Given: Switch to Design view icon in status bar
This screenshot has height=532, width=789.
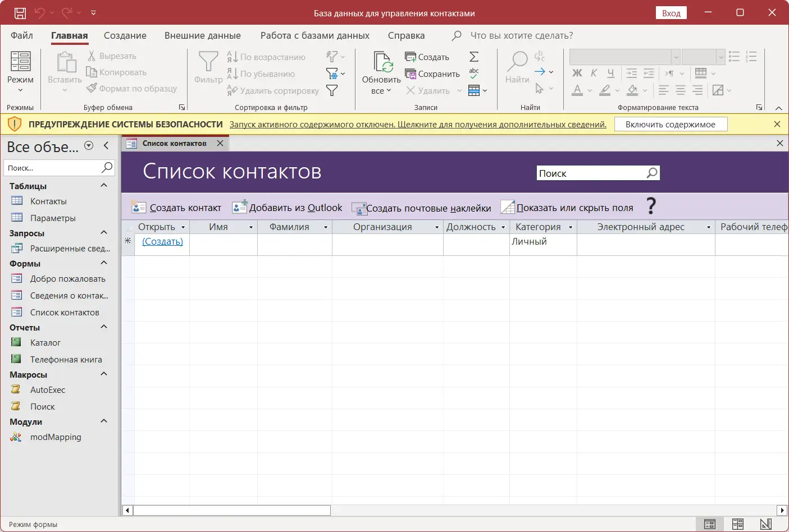Looking at the screenshot, I should (766, 524).
